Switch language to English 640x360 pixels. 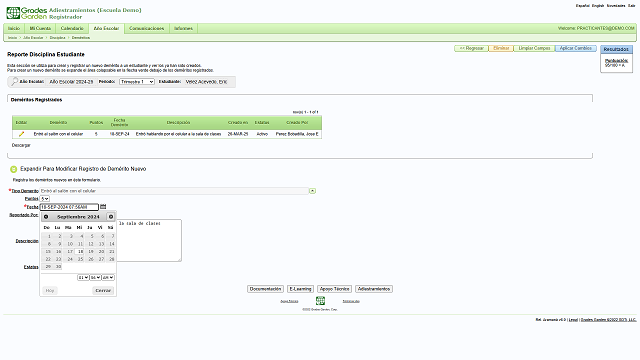[x=598, y=6]
